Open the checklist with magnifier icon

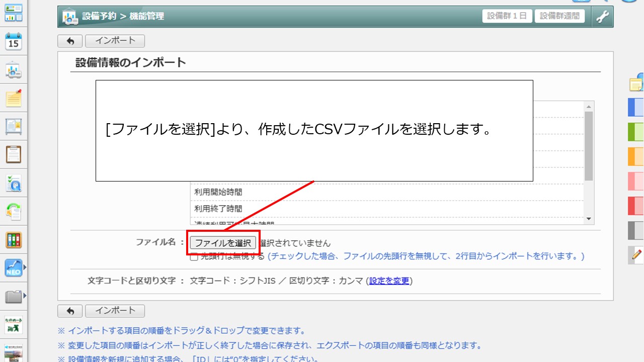pos(14,183)
